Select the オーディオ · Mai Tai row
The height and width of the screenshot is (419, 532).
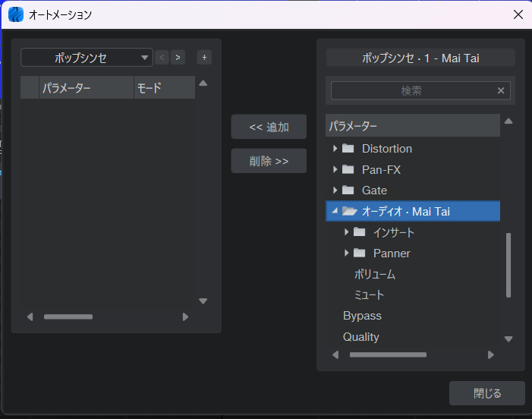(413, 211)
